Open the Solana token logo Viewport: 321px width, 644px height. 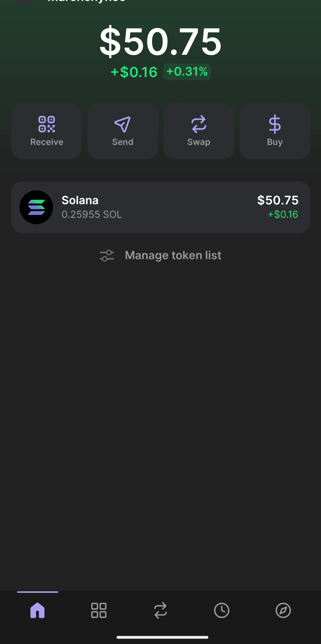point(36,207)
